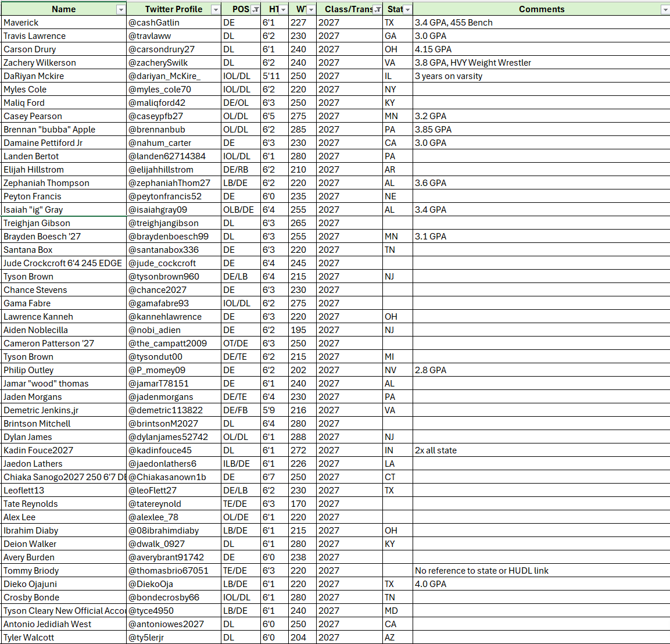Click the OLB/DE position cell
Screen dimensions: 670x644
[241, 210]
